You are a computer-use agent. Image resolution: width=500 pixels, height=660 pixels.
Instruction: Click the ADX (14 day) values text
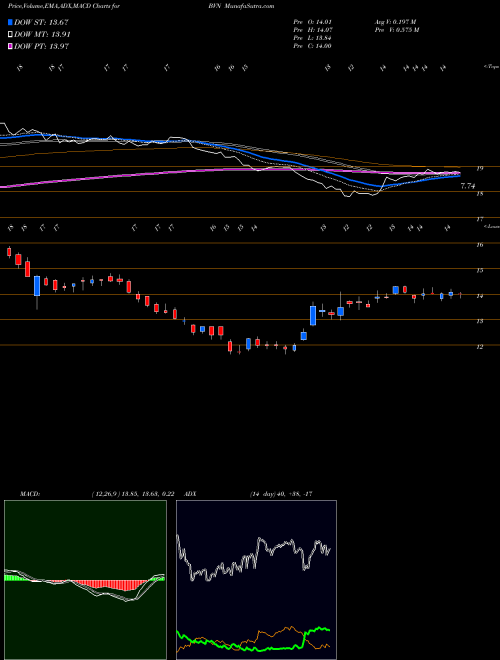(281, 494)
